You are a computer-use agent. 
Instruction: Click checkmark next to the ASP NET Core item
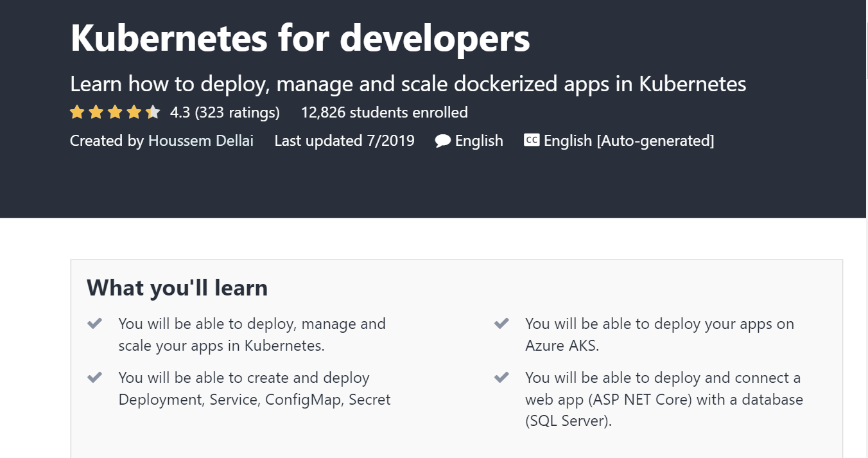[501, 377]
